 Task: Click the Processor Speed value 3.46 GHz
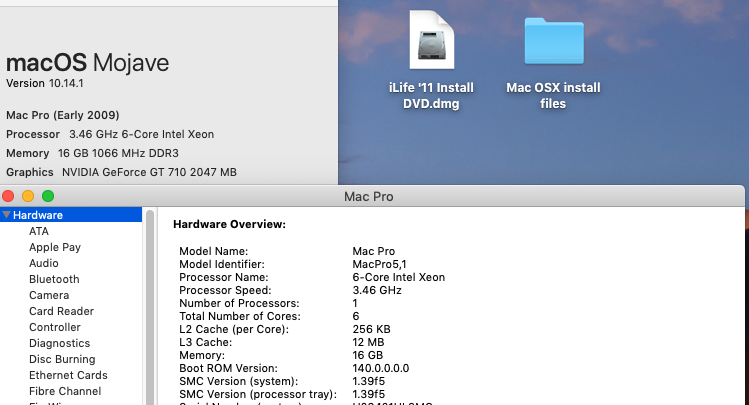point(377,290)
